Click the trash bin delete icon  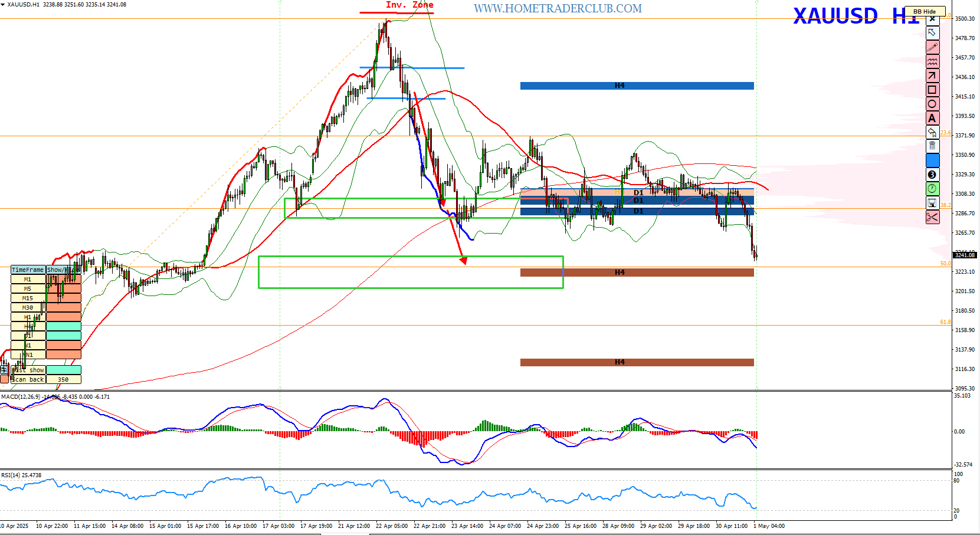tap(932, 146)
